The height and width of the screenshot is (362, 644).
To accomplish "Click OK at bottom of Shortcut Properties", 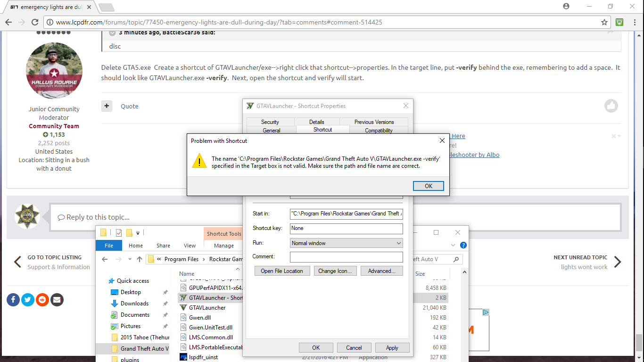I will tap(316, 348).
